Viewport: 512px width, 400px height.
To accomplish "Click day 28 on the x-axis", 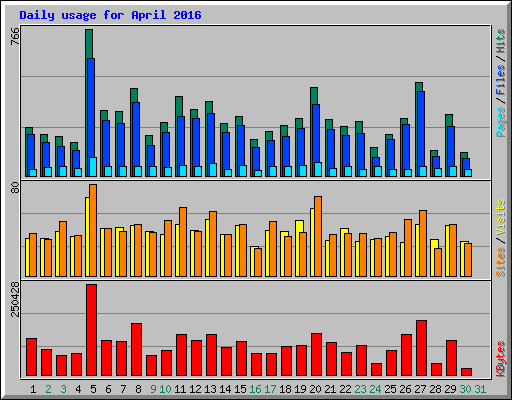I will 435,389.
